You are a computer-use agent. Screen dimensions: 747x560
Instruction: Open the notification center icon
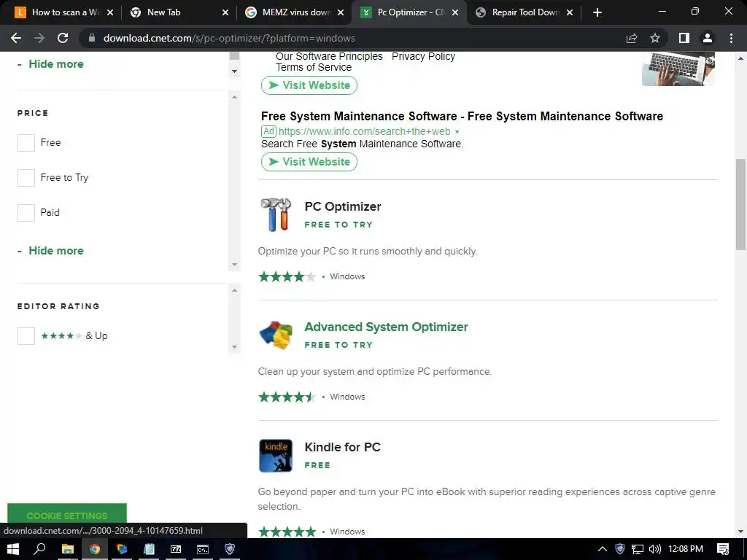723,549
